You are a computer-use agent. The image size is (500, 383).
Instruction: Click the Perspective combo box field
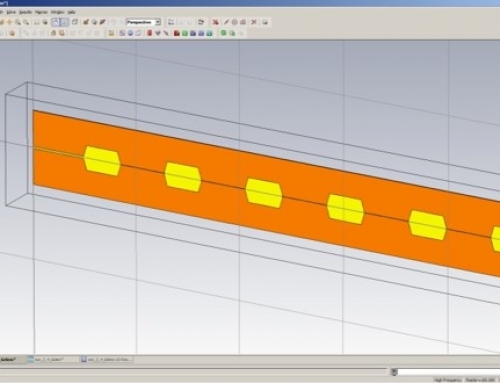[x=143, y=22]
